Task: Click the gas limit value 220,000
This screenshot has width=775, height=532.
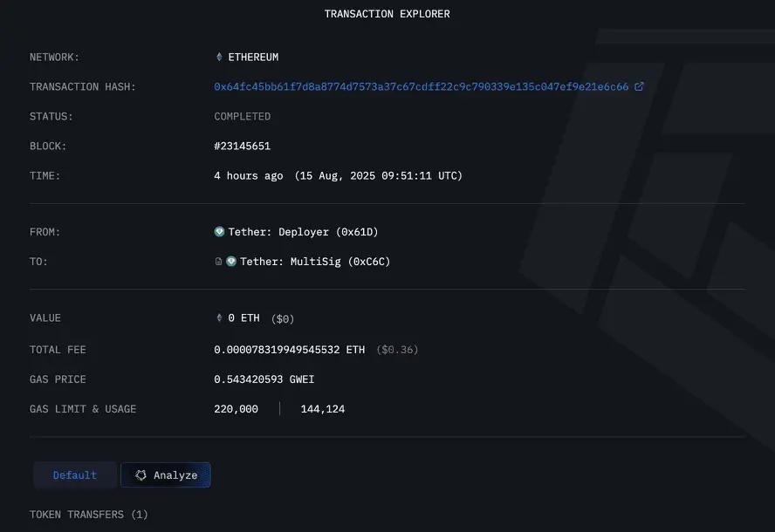Action: (x=236, y=409)
